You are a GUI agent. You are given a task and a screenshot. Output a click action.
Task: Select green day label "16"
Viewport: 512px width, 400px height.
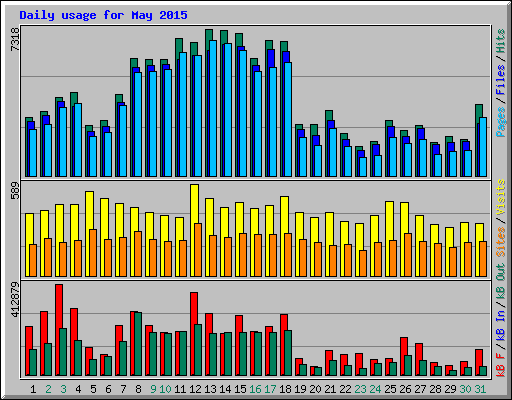(x=255, y=389)
